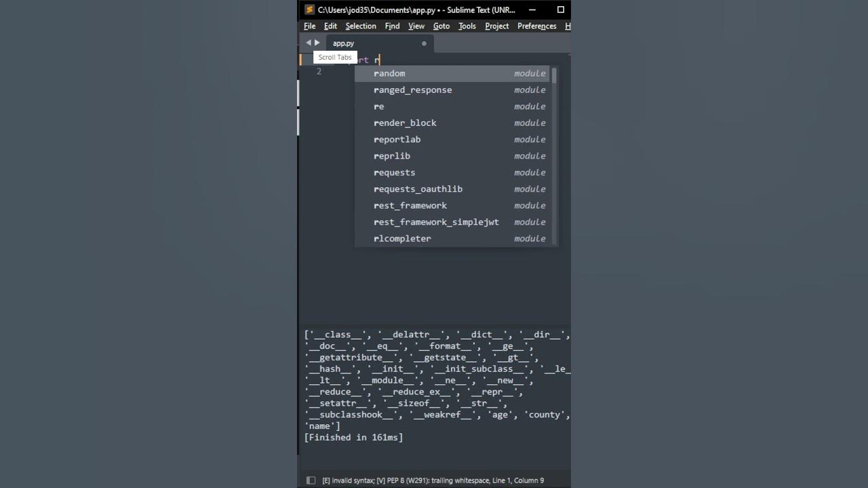Open the Project menu
868x488 pixels.
coord(497,26)
